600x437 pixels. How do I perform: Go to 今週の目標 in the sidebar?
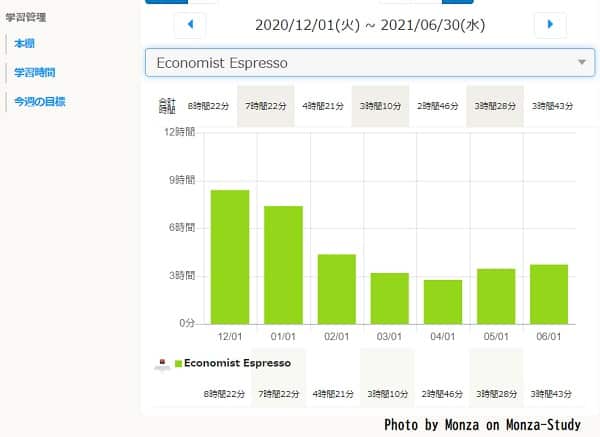click(x=40, y=101)
